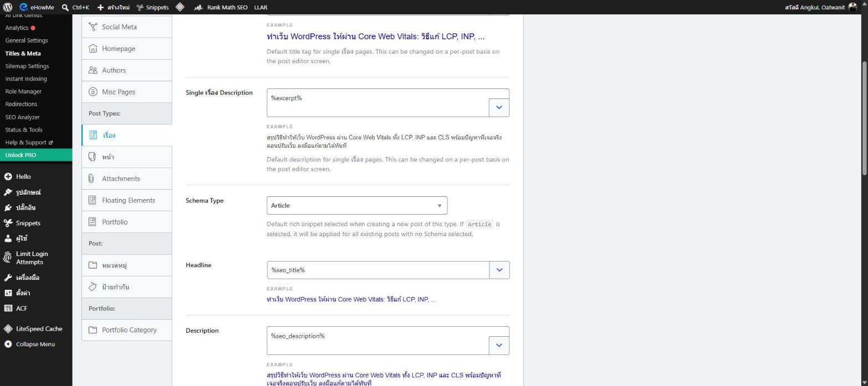Open the Attachments tab
Image resolution: width=868 pixels, height=386 pixels.
pos(127,179)
